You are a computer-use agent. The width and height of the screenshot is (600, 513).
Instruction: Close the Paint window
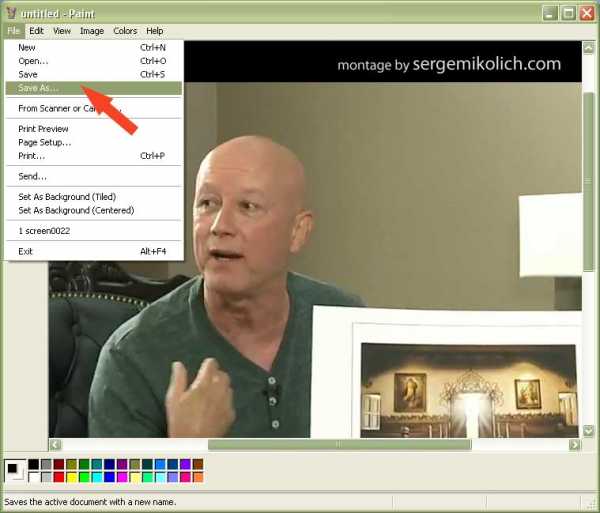point(587,14)
